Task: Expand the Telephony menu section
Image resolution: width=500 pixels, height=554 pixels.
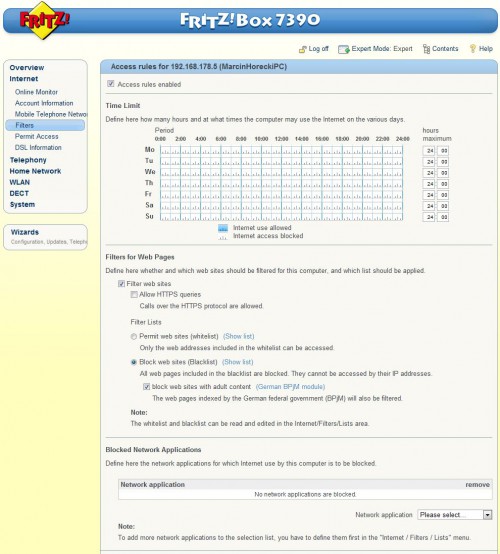Action: [x=28, y=160]
